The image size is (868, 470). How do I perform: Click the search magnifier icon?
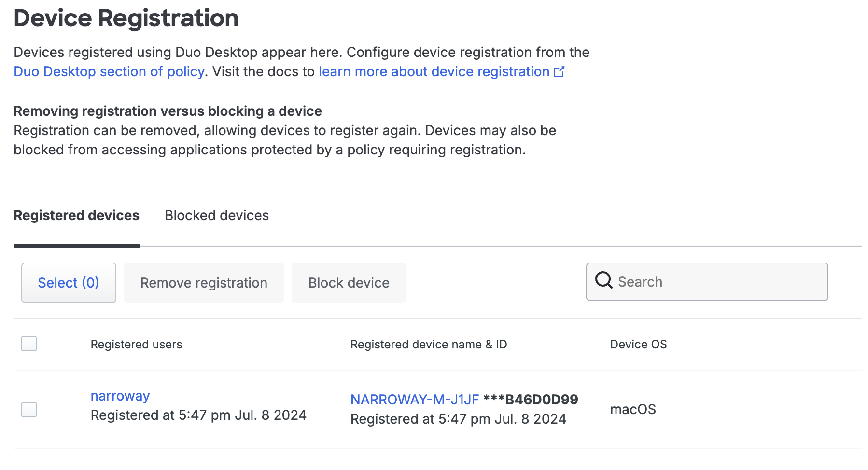point(603,281)
